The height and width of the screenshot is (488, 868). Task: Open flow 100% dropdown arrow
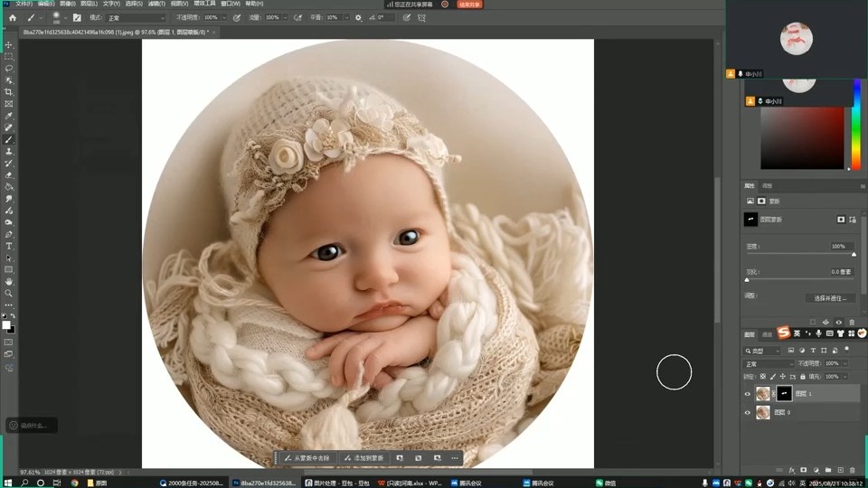286,18
